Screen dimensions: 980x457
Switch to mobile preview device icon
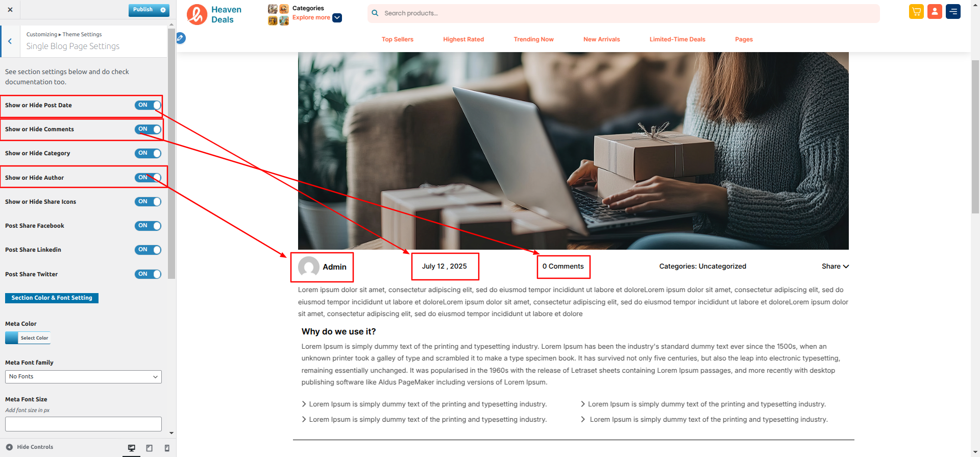pyautogui.click(x=167, y=448)
